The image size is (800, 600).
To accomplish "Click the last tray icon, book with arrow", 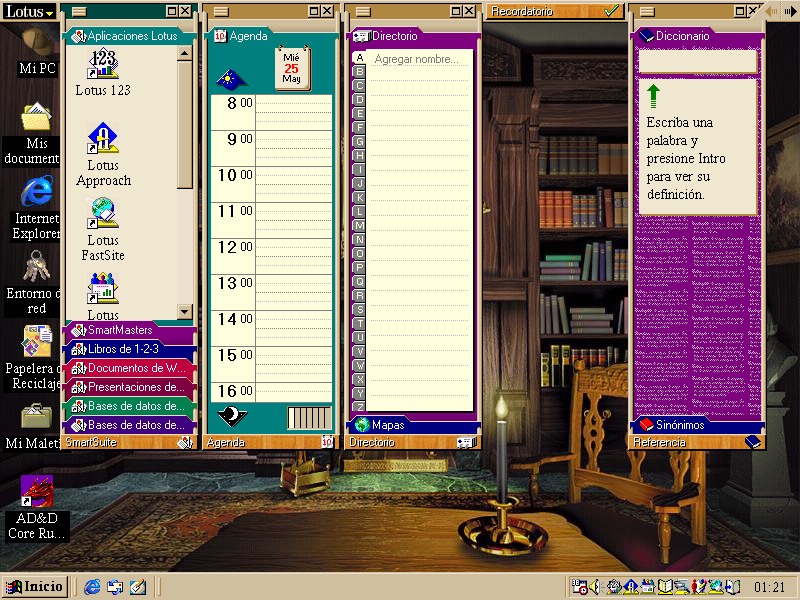I will tap(733, 587).
